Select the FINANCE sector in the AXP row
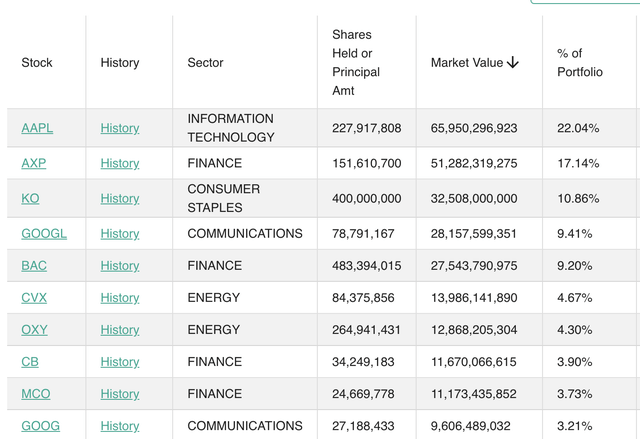 (215, 163)
